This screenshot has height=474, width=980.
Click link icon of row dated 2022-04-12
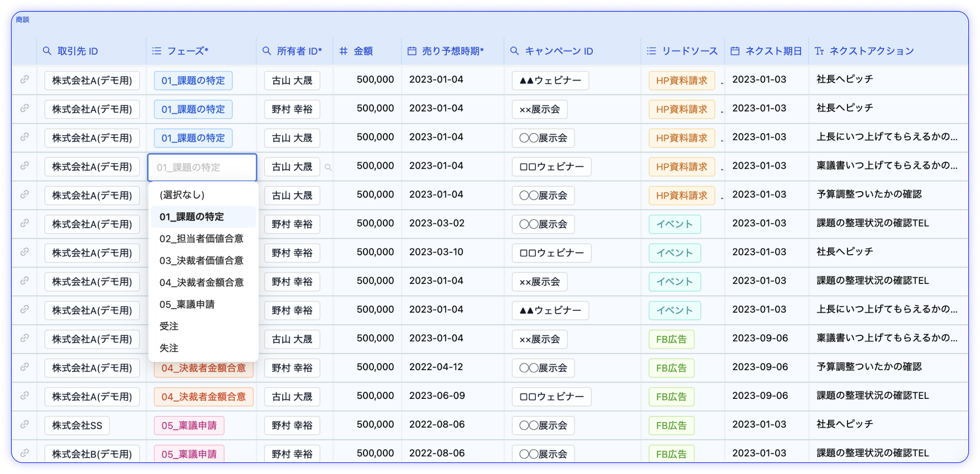coord(24,367)
